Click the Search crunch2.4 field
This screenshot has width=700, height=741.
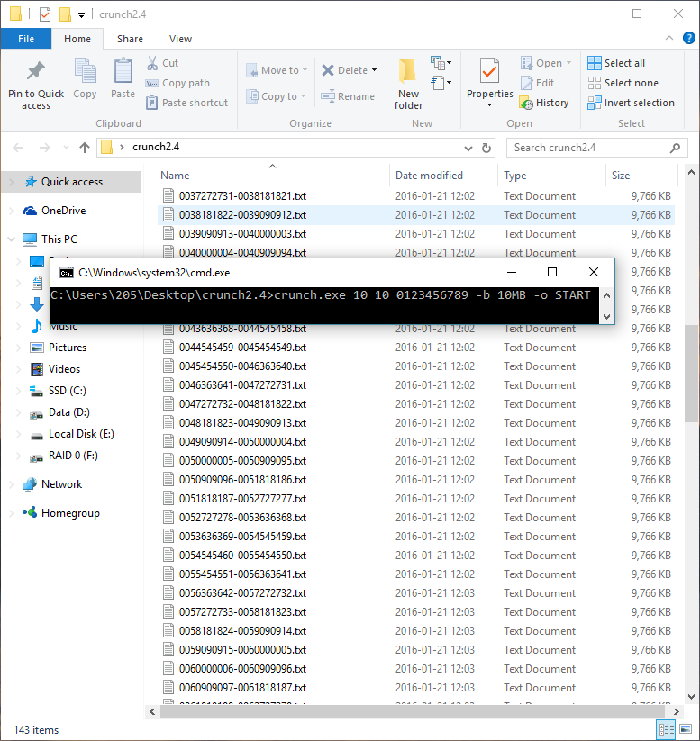596,148
